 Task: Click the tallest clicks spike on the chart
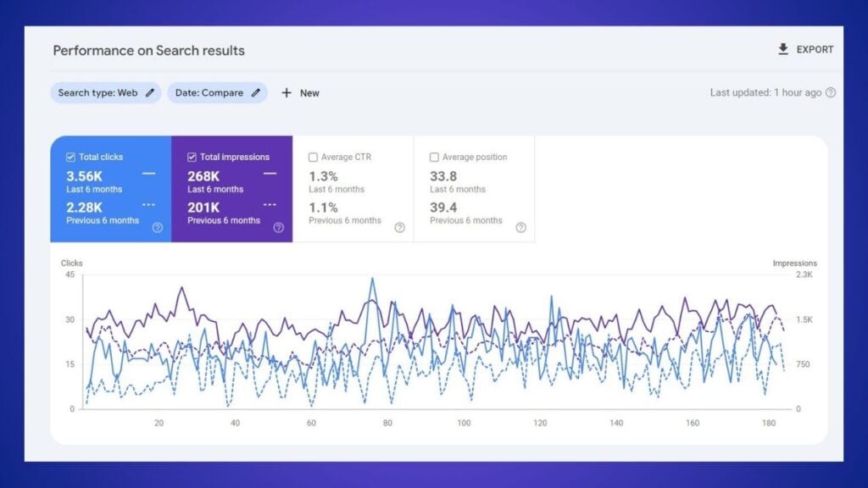(x=372, y=278)
